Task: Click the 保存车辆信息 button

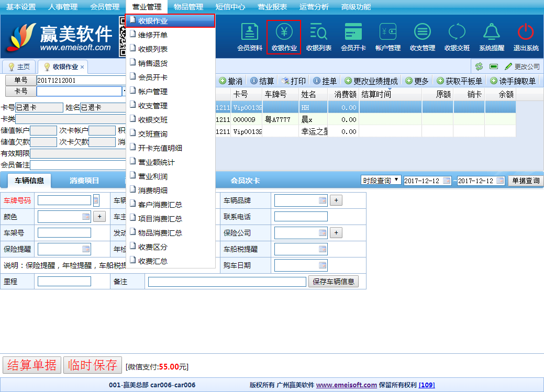Action: [x=334, y=282]
